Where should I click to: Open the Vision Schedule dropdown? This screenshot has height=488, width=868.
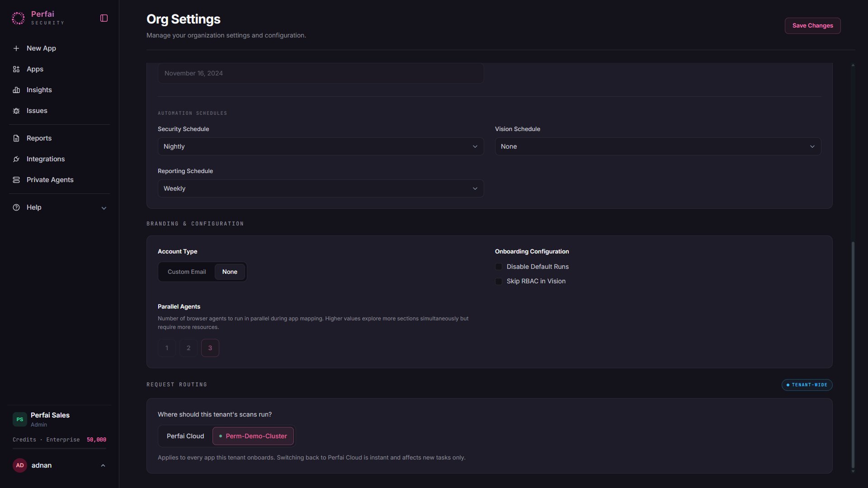point(658,146)
